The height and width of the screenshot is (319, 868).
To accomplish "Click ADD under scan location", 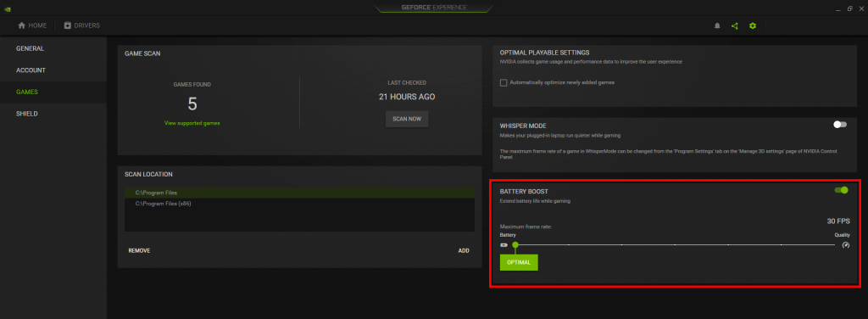I will pos(464,251).
